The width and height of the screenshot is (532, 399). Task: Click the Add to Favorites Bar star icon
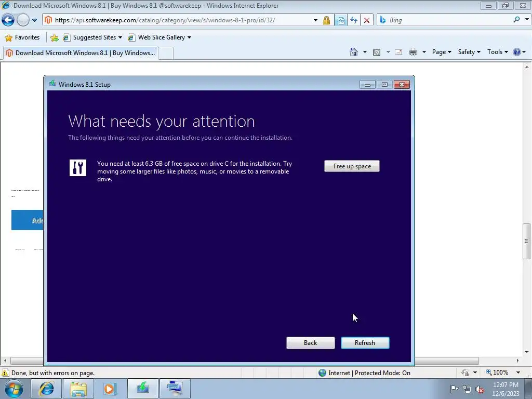(x=54, y=37)
